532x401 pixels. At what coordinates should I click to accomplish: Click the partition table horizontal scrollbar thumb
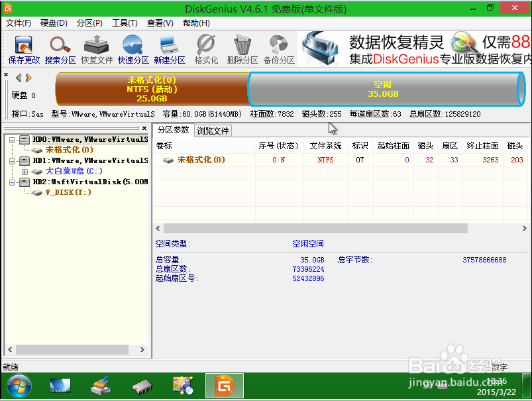315,229
